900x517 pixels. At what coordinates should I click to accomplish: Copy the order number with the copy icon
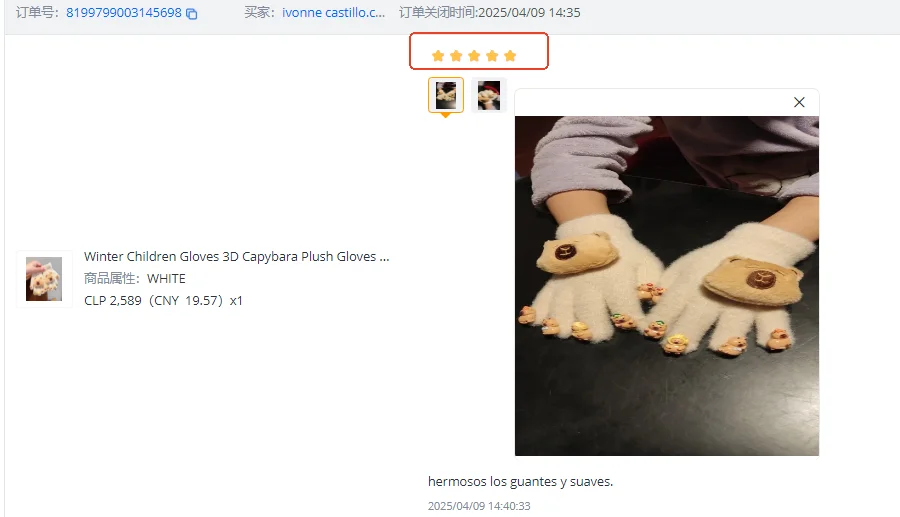[x=192, y=13]
